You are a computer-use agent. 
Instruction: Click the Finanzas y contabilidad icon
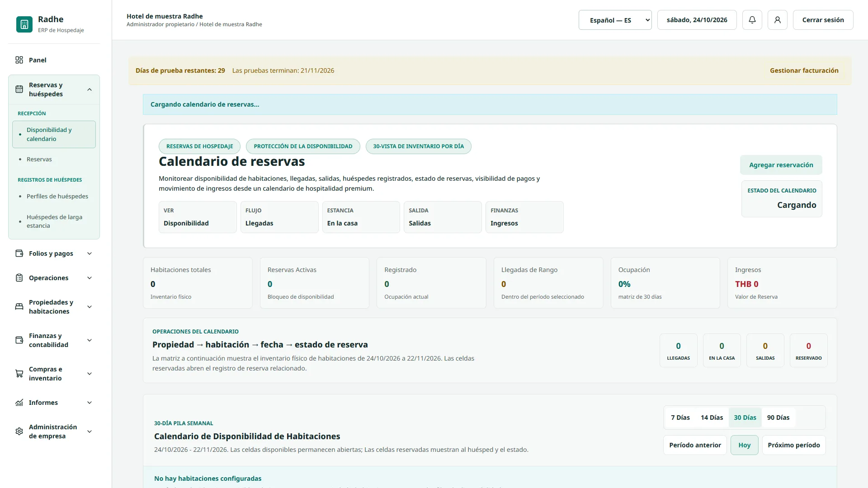(19, 340)
